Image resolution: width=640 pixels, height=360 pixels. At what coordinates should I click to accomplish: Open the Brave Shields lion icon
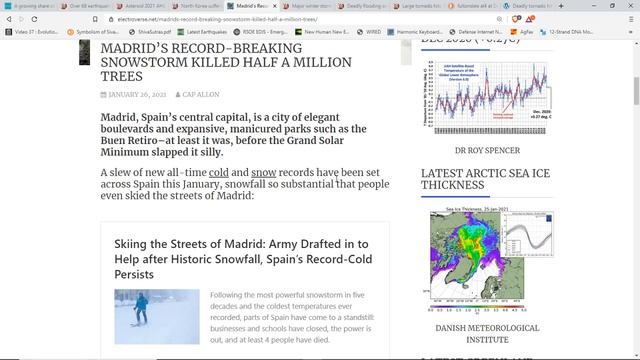pos(516,19)
